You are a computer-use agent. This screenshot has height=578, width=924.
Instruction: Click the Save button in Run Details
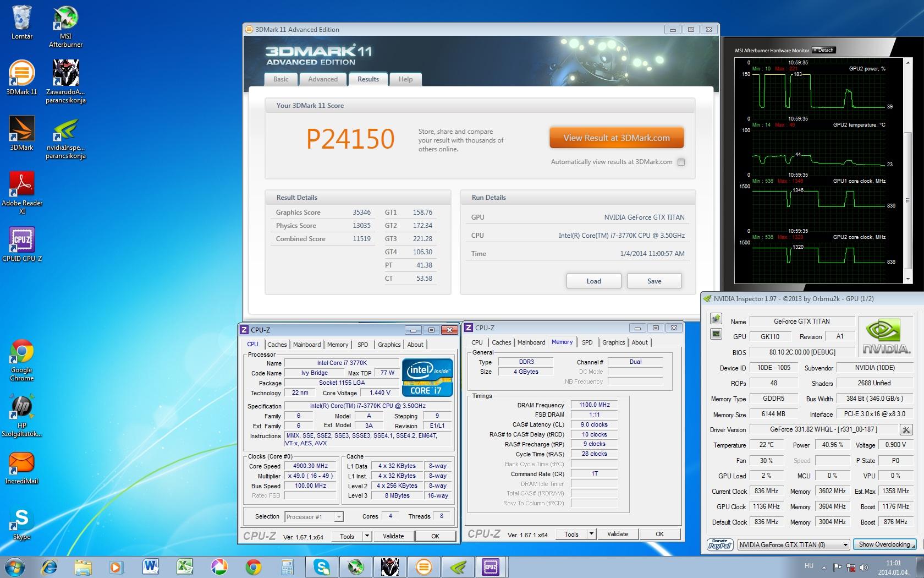point(654,281)
